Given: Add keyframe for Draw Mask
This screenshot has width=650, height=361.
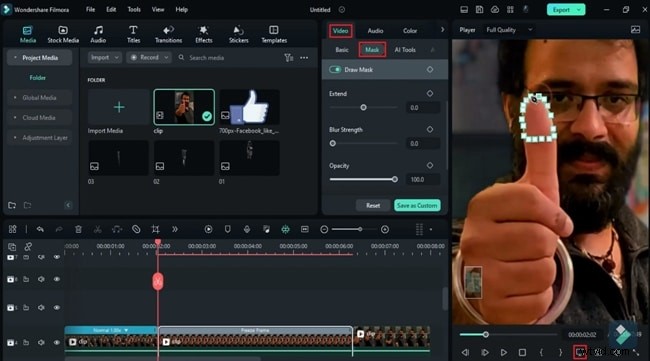Looking at the screenshot, I should point(430,70).
